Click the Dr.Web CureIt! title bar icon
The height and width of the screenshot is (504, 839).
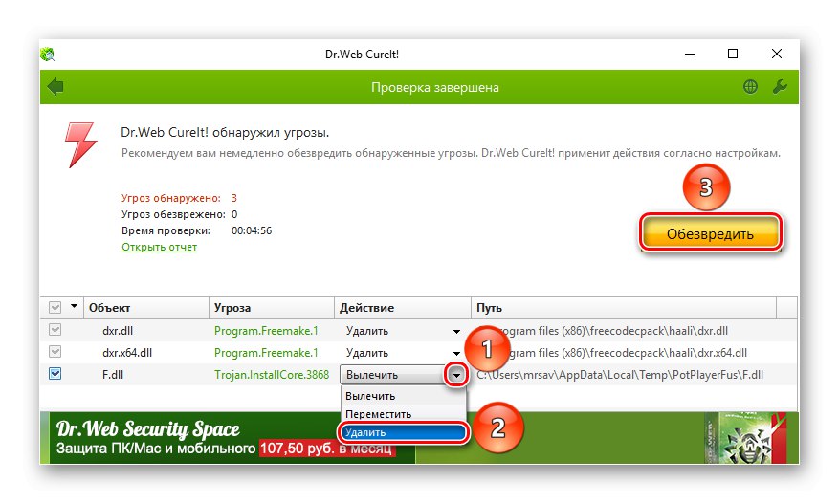click(x=48, y=55)
